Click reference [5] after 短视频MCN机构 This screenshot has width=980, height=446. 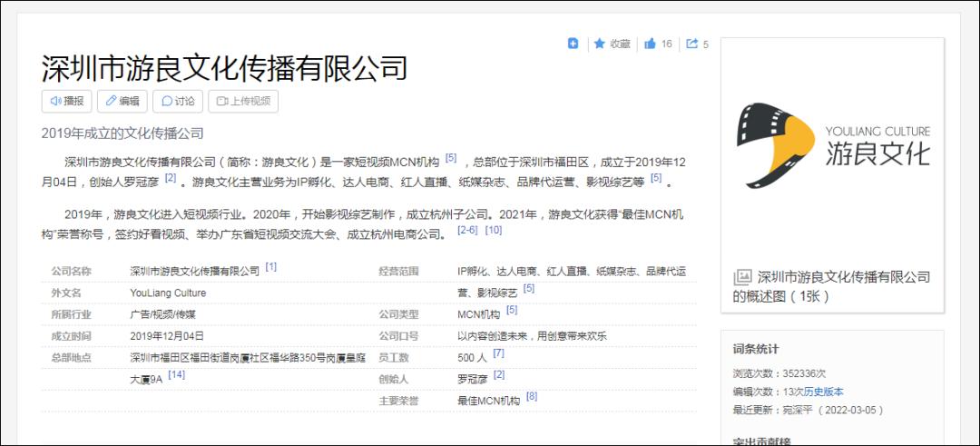(451, 158)
